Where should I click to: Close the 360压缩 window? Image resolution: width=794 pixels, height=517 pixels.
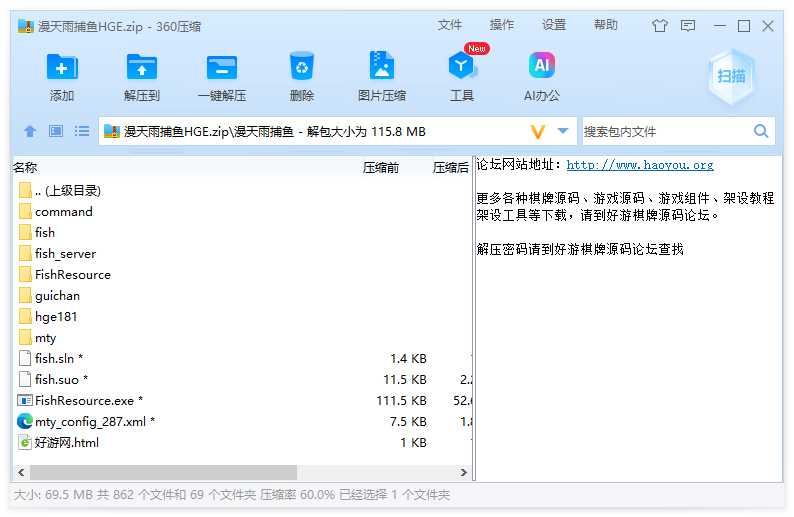(x=768, y=26)
